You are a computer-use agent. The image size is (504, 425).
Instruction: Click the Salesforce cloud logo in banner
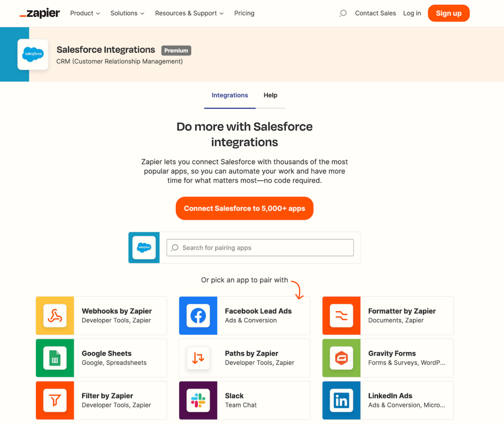tap(33, 54)
